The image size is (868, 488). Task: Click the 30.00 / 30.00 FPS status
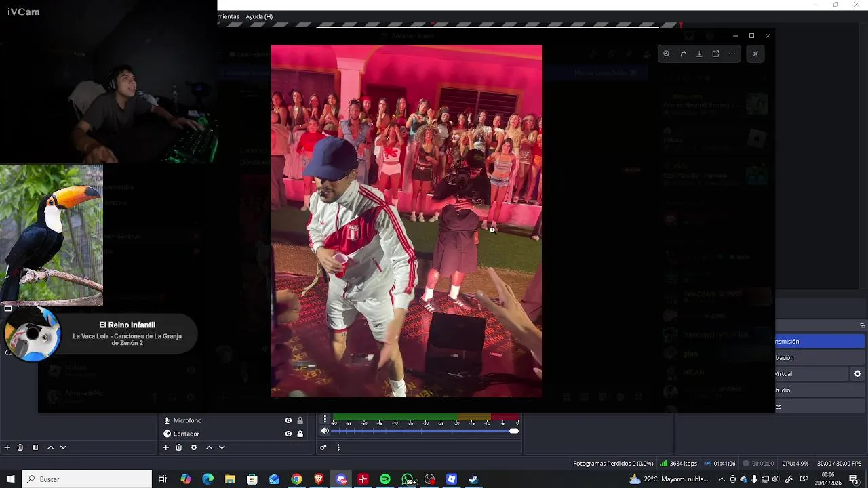[840, 464]
